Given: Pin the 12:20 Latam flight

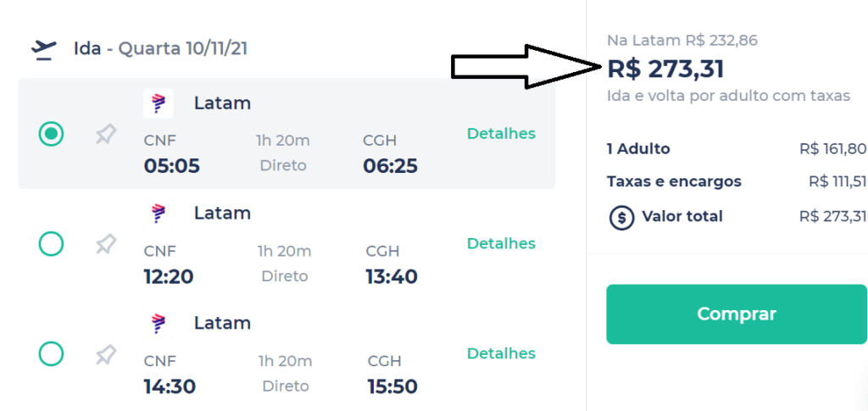Looking at the screenshot, I should [105, 244].
